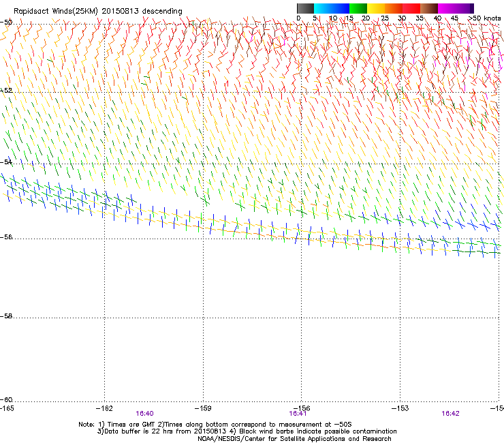The width and height of the screenshot is (504, 443).
Task: Click the red 30-35 knots legend swatch
Action: pyautogui.click(x=411, y=8)
